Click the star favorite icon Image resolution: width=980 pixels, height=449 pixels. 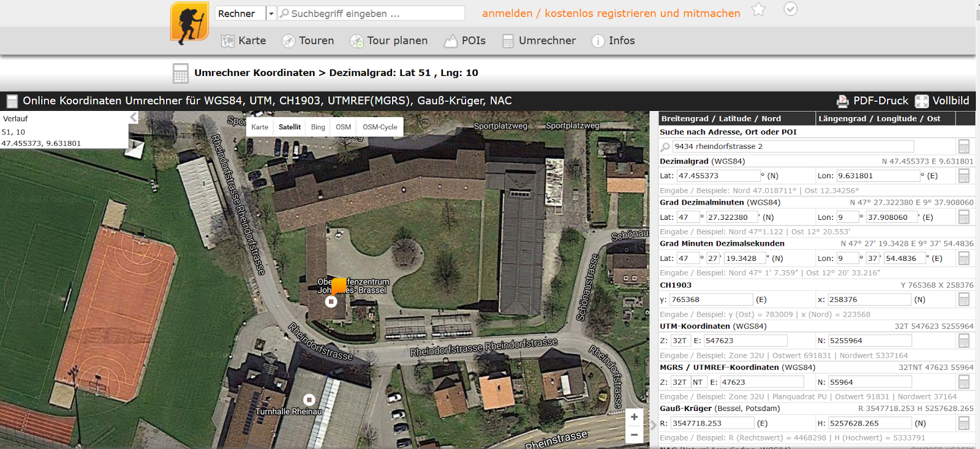click(758, 9)
